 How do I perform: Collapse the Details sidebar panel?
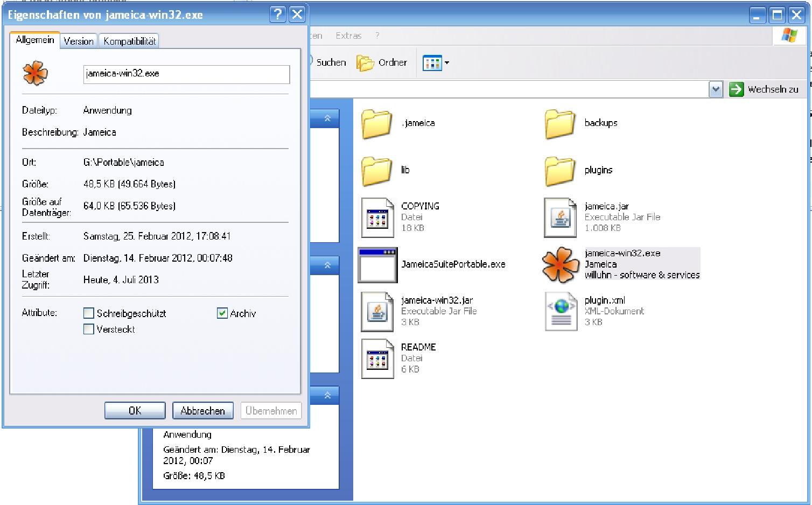[x=327, y=395]
